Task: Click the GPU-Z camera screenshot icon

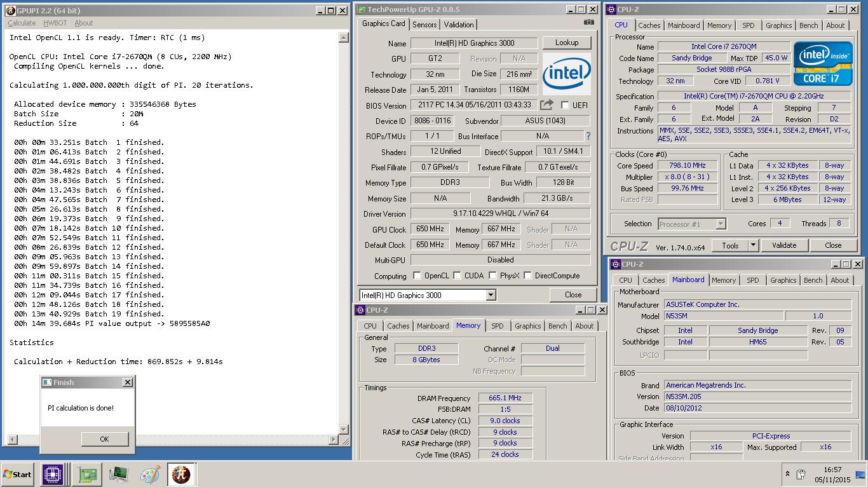Action: (589, 22)
